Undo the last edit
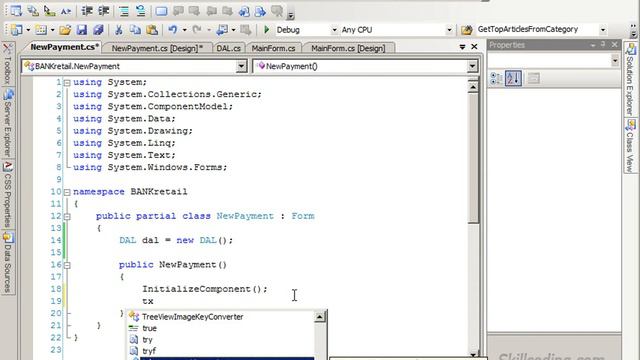 point(173,30)
